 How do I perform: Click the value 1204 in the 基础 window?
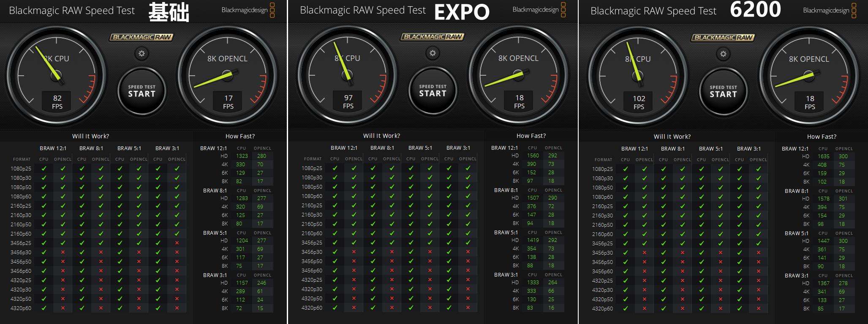242,241
